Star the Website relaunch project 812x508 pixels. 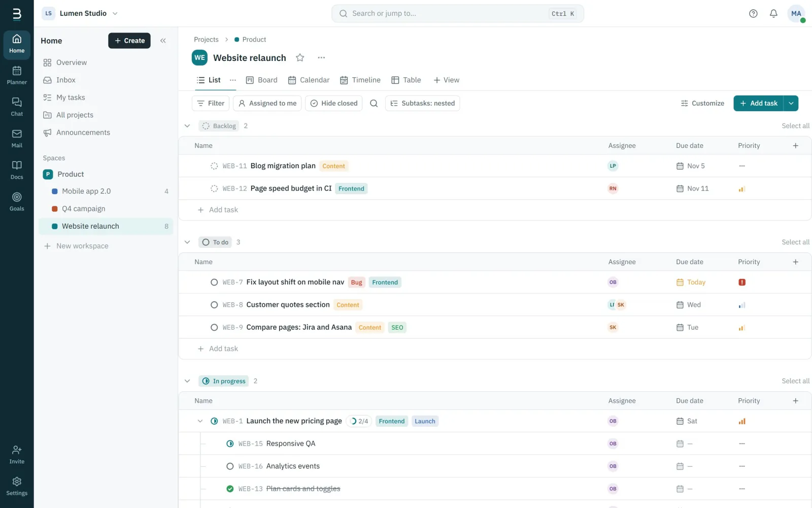300,58
